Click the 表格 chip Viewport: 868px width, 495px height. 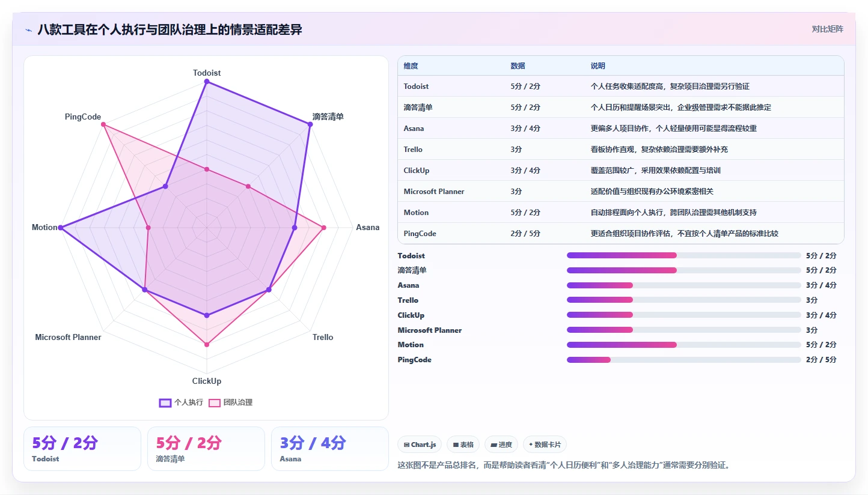(463, 445)
